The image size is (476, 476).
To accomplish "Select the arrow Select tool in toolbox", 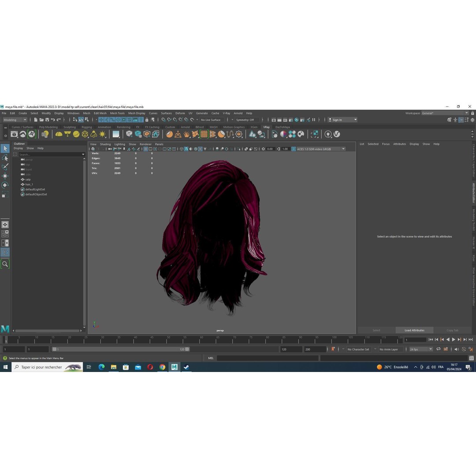I will pos(5,149).
